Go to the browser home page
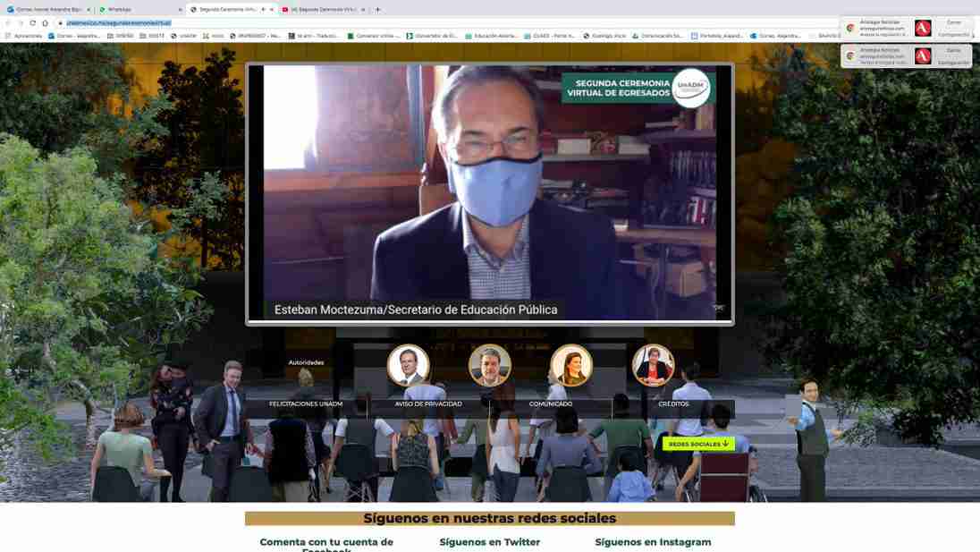Viewport: 980px width, 552px height. click(45, 22)
